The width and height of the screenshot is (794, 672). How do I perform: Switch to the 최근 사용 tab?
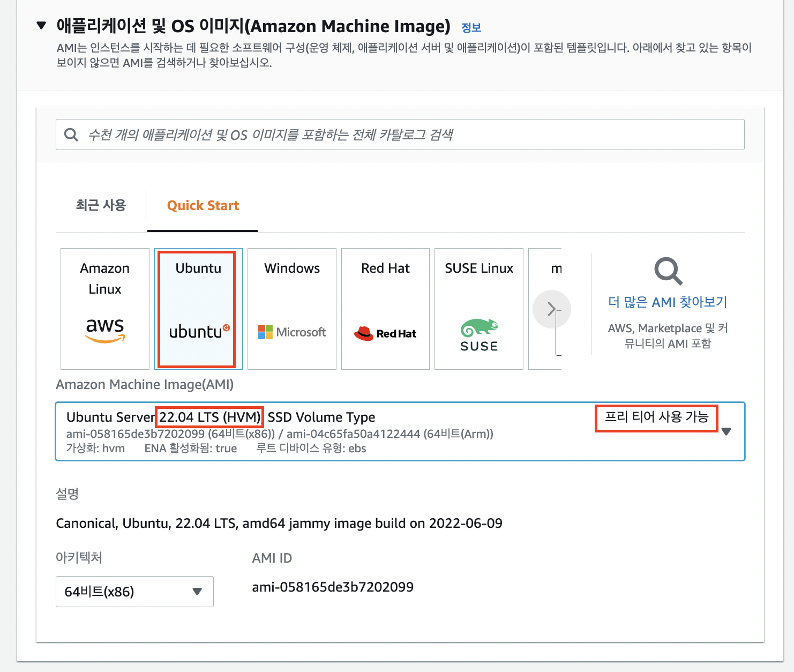click(101, 205)
